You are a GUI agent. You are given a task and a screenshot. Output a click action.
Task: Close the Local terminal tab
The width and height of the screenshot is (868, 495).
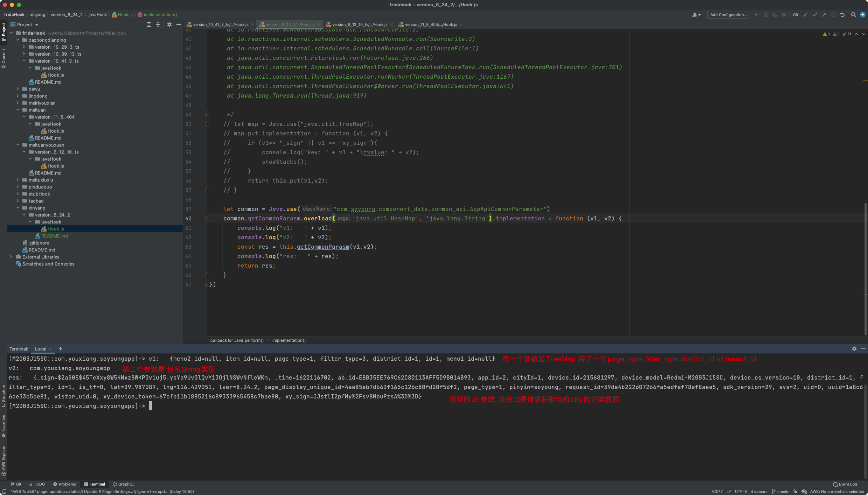click(50, 349)
